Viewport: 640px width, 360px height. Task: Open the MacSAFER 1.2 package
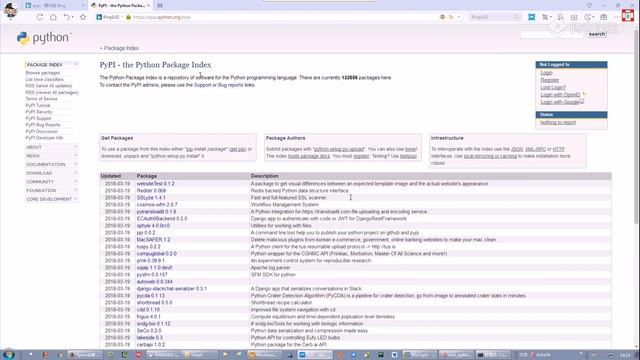coord(153,240)
